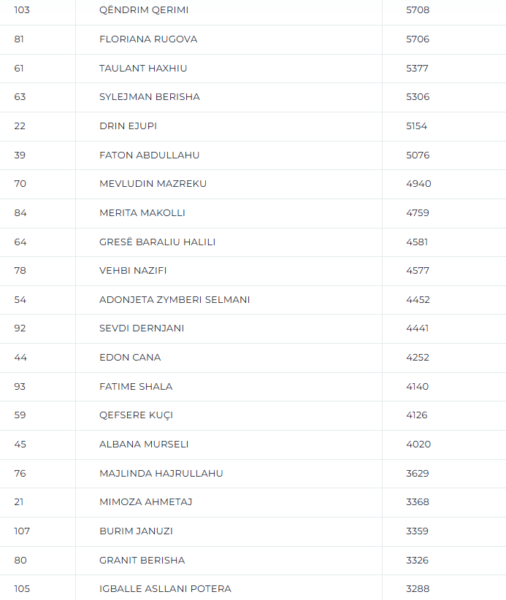The image size is (506, 600).
Task: Select the QËNDRIM QERIMI name cell
Action: (x=144, y=10)
